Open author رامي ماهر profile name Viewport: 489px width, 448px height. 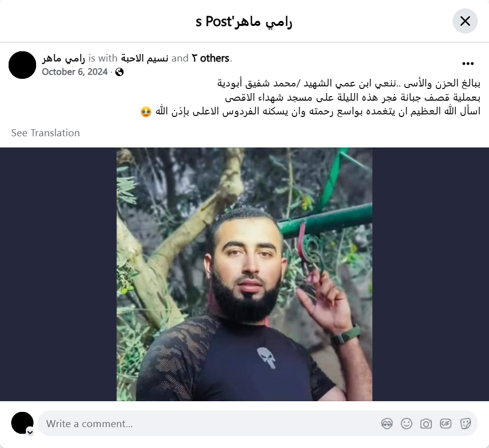[64, 58]
